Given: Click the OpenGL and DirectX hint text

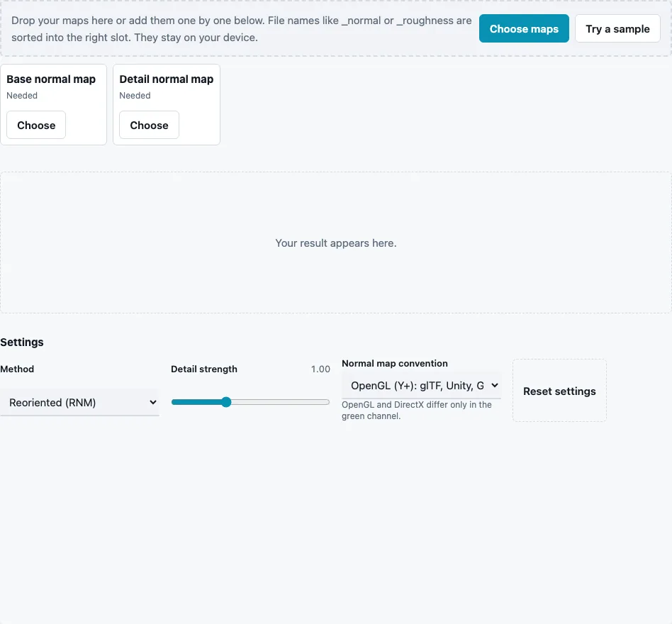Looking at the screenshot, I should pyautogui.click(x=417, y=410).
